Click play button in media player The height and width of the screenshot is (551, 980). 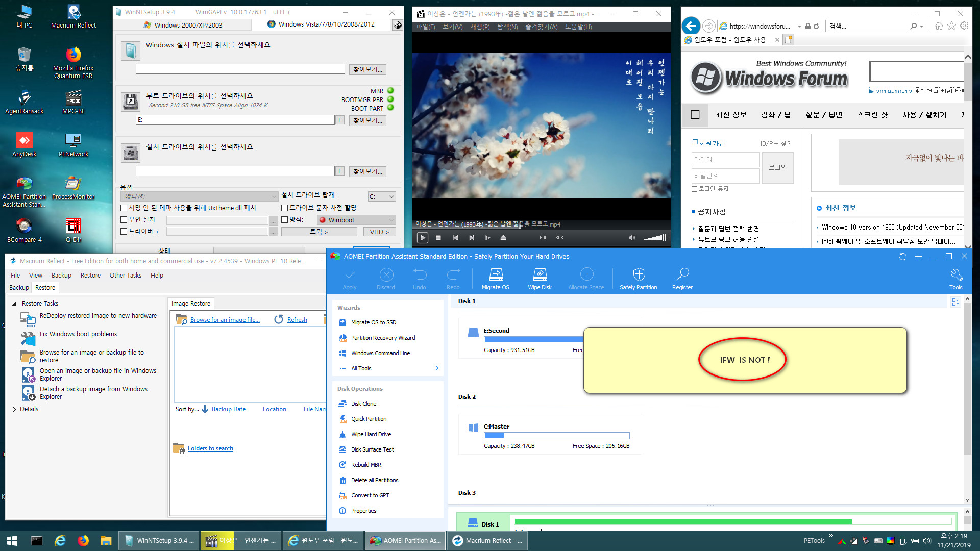pyautogui.click(x=423, y=238)
